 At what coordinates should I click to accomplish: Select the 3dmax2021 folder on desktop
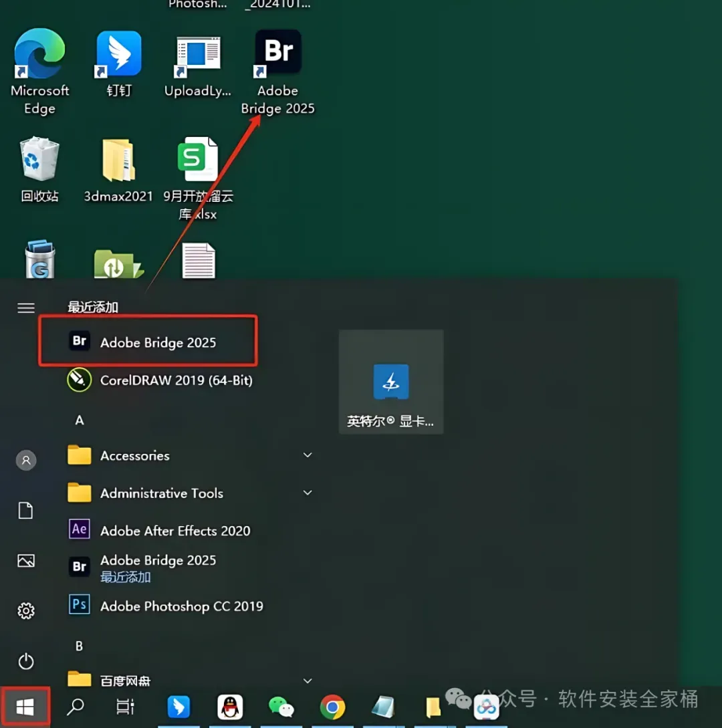(118, 170)
